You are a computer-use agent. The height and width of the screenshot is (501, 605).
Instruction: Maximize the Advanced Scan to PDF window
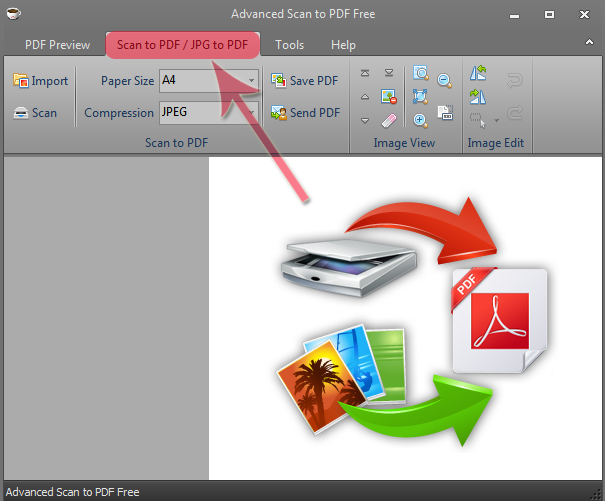tap(549, 15)
